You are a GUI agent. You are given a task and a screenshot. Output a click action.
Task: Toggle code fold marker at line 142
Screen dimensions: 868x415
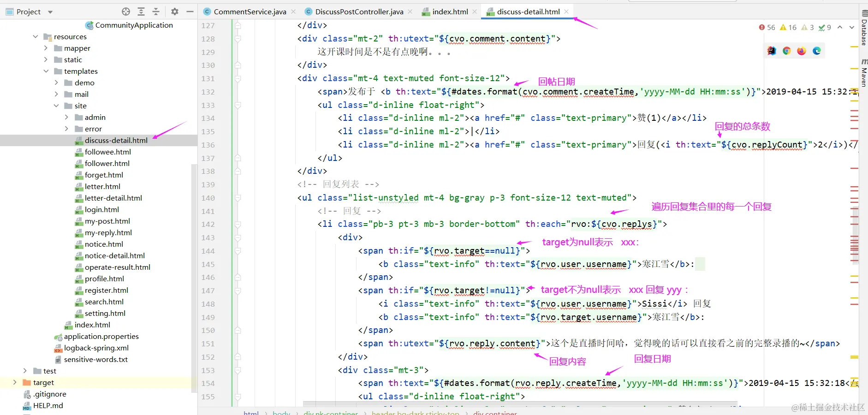click(x=238, y=224)
